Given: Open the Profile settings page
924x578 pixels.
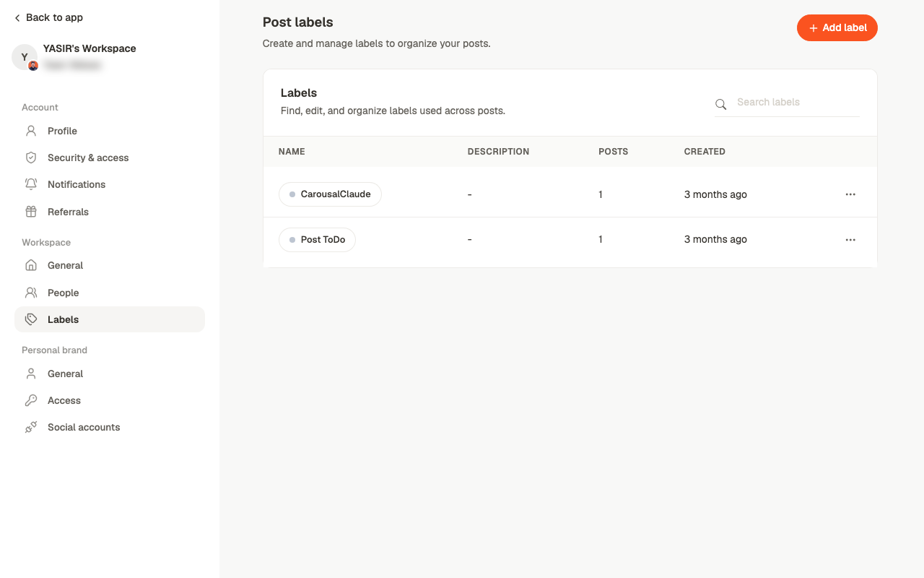Looking at the screenshot, I should pyautogui.click(x=110, y=131).
